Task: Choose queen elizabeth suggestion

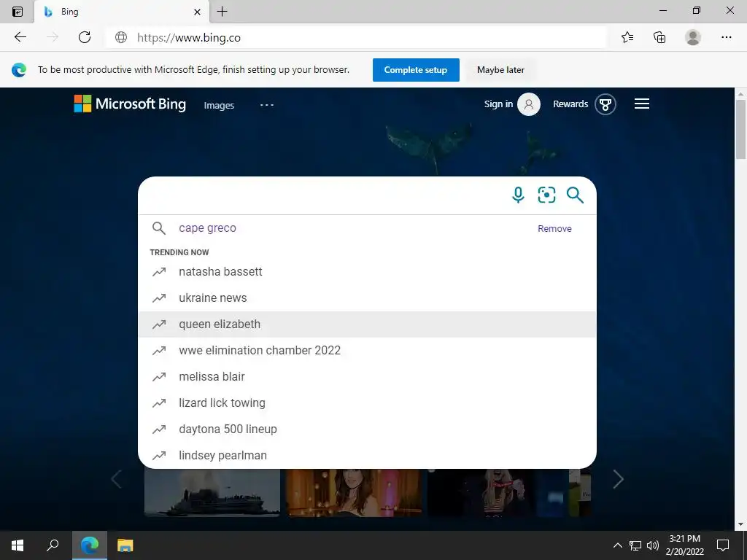Action: tap(367, 324)
